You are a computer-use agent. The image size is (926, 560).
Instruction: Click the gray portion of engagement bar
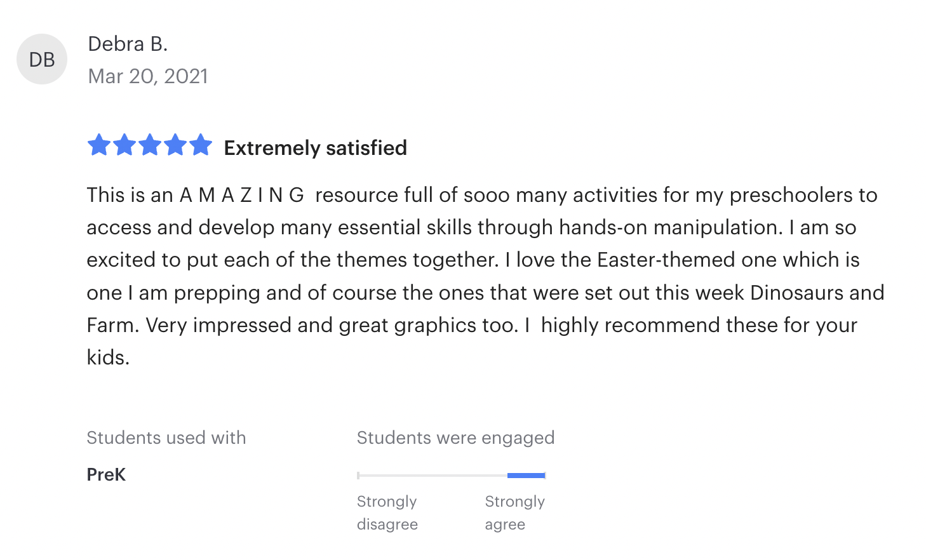click(432, 476)
